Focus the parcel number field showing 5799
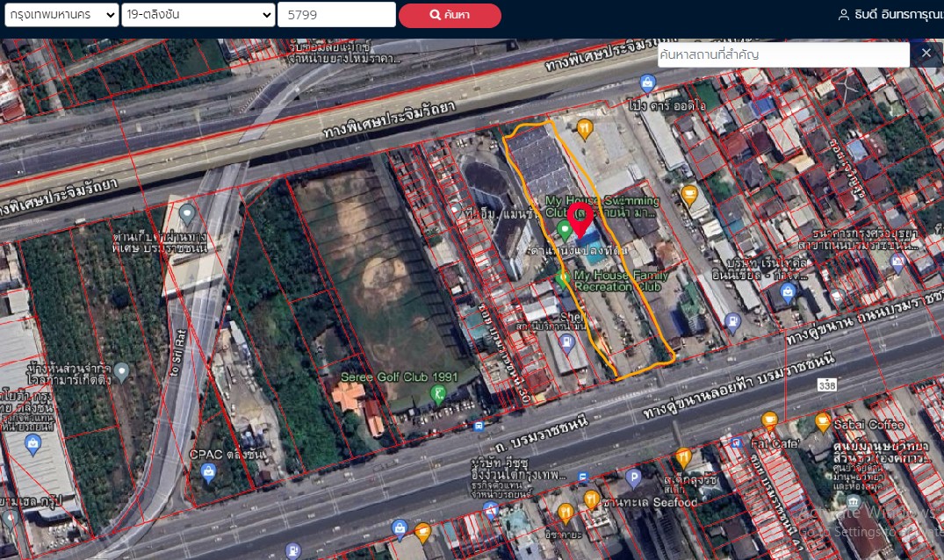This screenshot has height=560, width=944. pyautogui.click(x=336, y=14)
